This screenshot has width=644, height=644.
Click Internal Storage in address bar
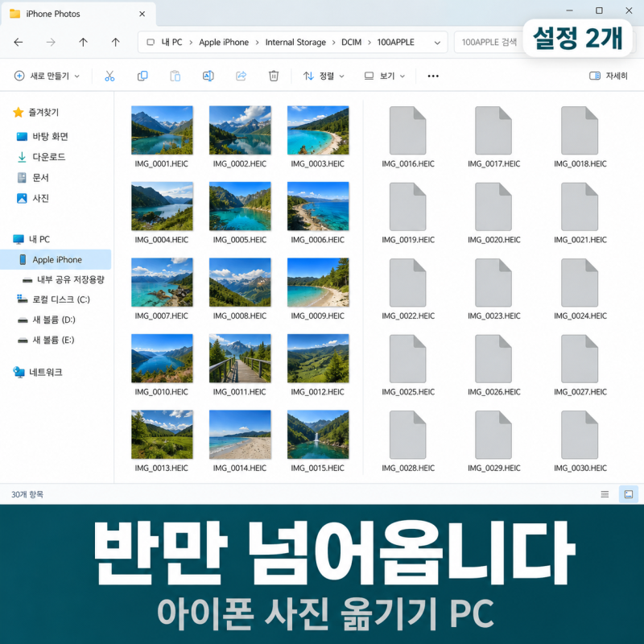295,43
